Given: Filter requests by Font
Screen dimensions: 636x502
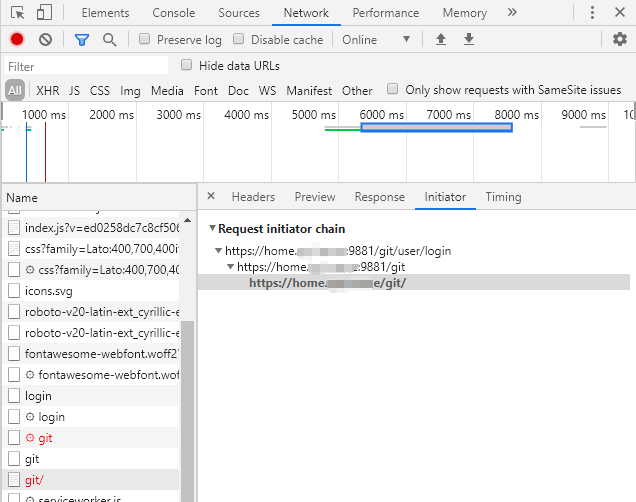Looking at the screenshot, I should point(206,90).
